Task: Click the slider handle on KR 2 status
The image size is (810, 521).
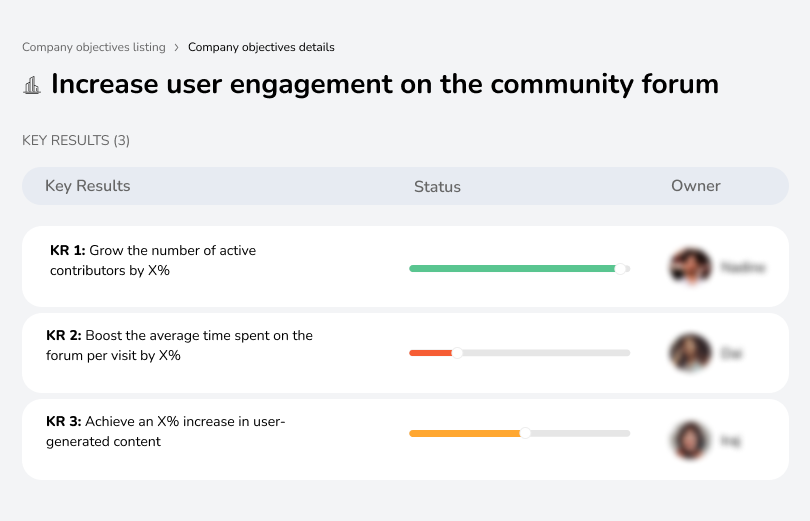Action: (457, 353)
